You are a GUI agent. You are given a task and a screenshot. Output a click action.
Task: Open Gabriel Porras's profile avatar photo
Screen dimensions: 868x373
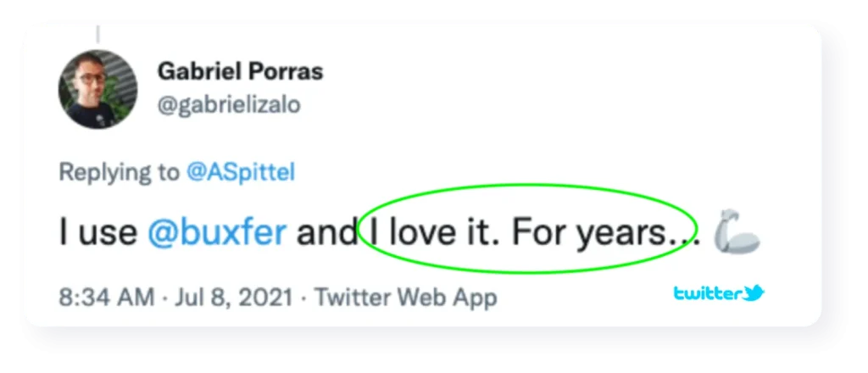pos(97,89)
